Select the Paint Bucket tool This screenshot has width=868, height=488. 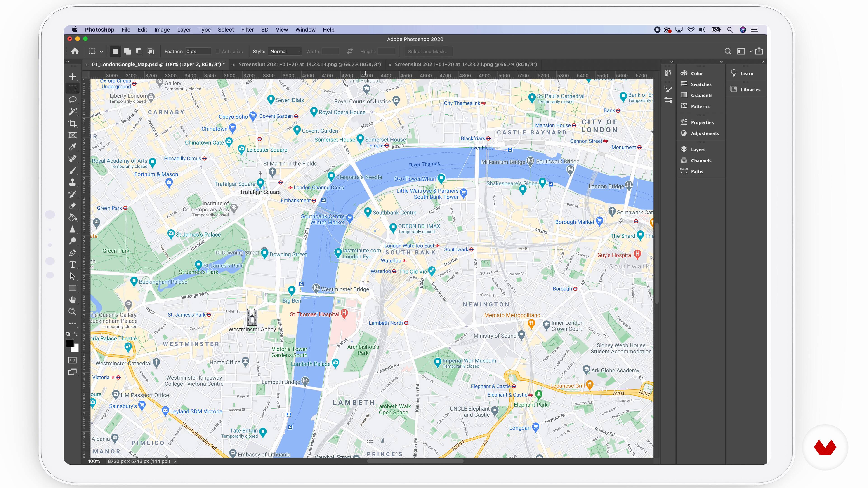tap(72, 218)
